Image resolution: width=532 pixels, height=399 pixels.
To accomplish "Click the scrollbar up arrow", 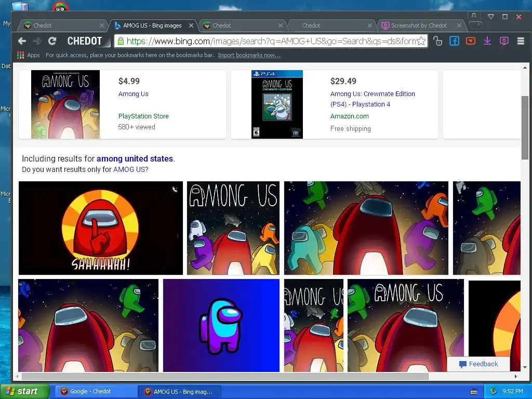I will click(x=525, y=68).
